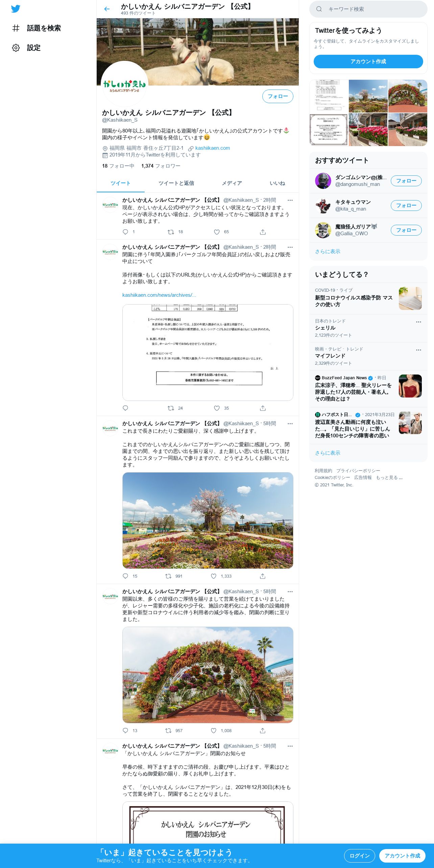Switch to メディア tab

tap(232, 183)
